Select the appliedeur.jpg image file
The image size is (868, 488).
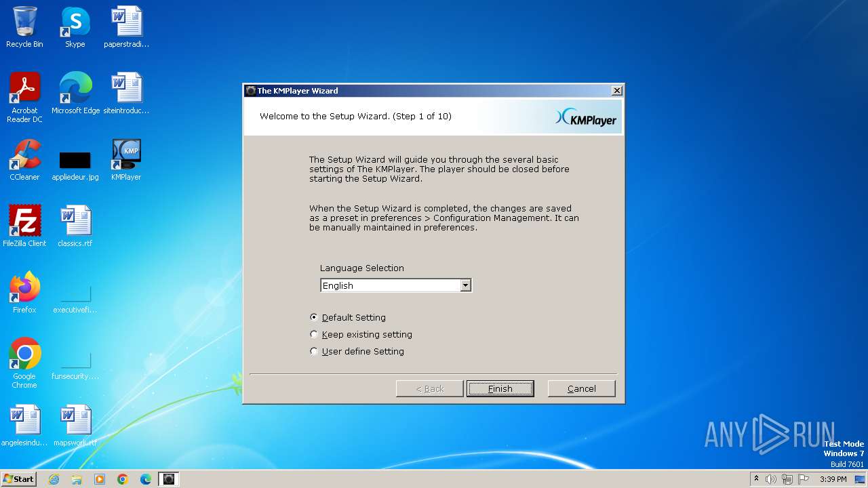click(x=75, y=166)
